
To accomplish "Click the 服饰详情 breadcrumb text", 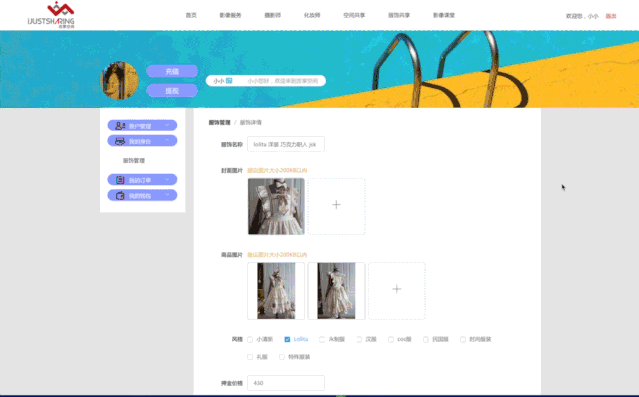I will [x=251, y=122].
